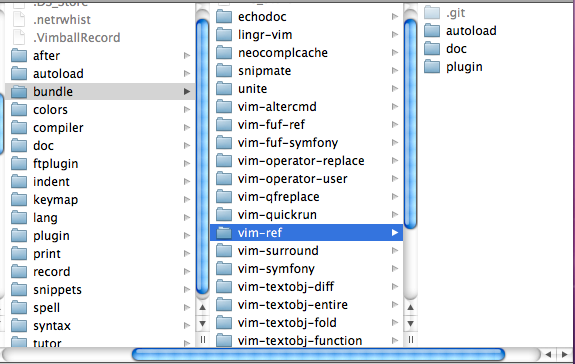
Task: Click the .git folder icon
Action: click(432, 13)
